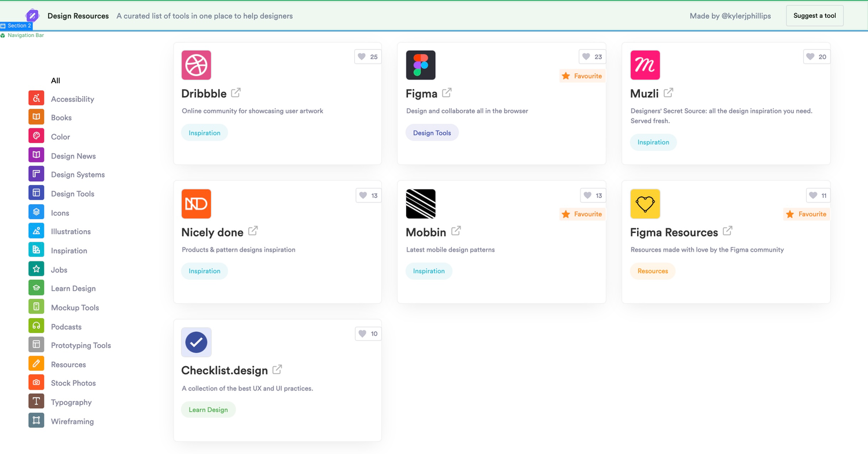Like Figma with the heart button

click(593, 57)
